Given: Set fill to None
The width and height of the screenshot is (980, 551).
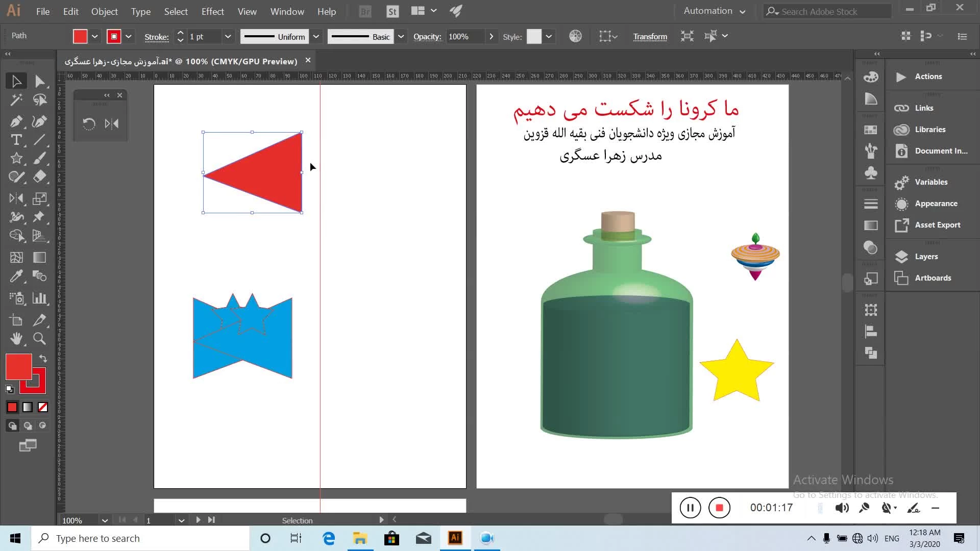Looking at the screenshot, I should 43,407.
